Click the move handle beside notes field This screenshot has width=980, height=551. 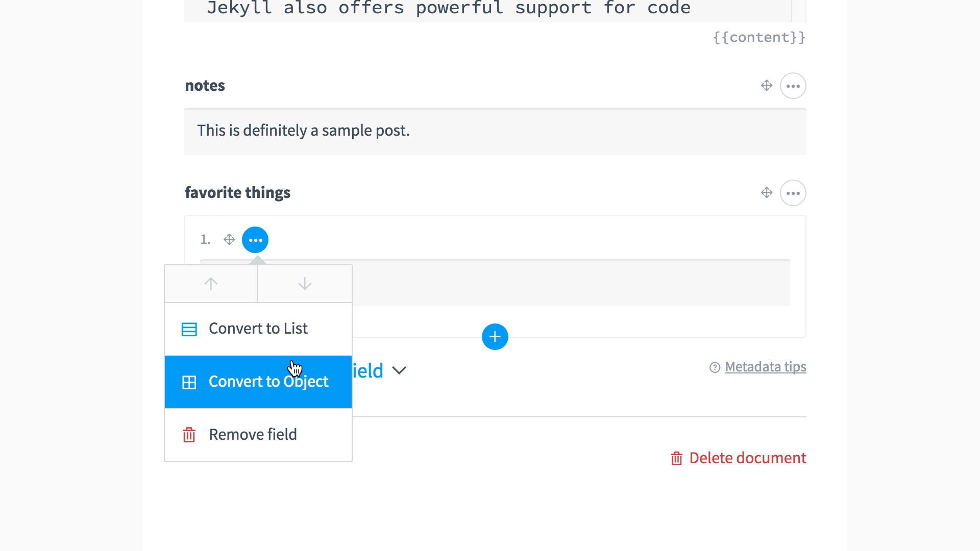click(766, 86)
